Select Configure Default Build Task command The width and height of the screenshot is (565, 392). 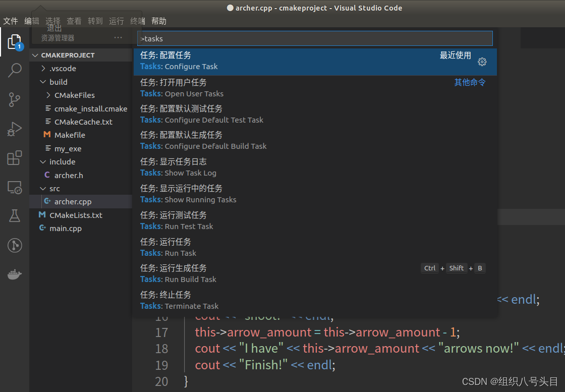[x=315, y=141]
